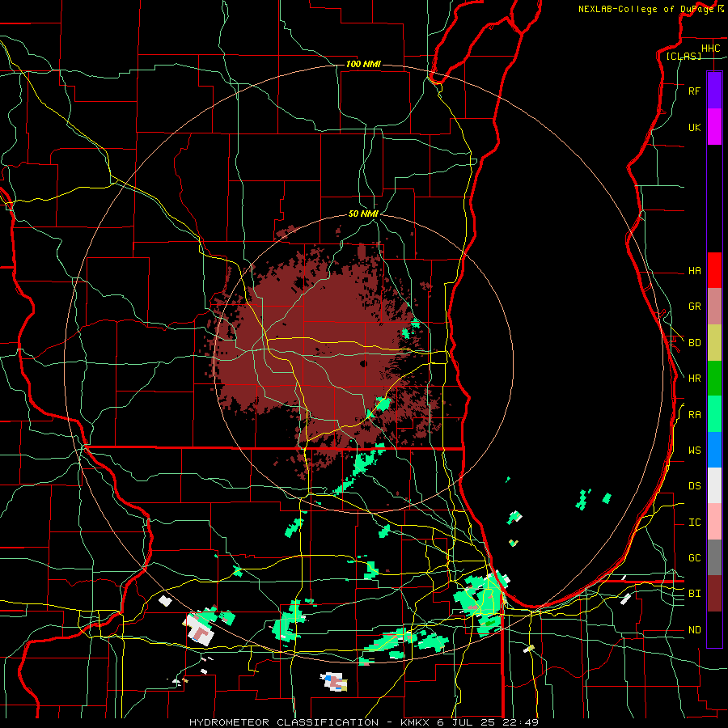Viewport: 728px width, 728px height.
Task: Click the '50 NMI' range ring label
Action: click(x=363, y=214)
